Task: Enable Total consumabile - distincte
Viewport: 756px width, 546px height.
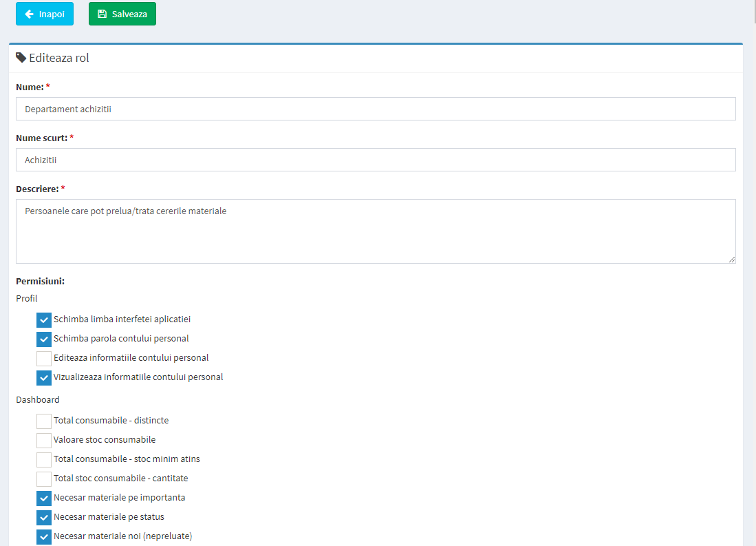Action: (x=44, y=421)
